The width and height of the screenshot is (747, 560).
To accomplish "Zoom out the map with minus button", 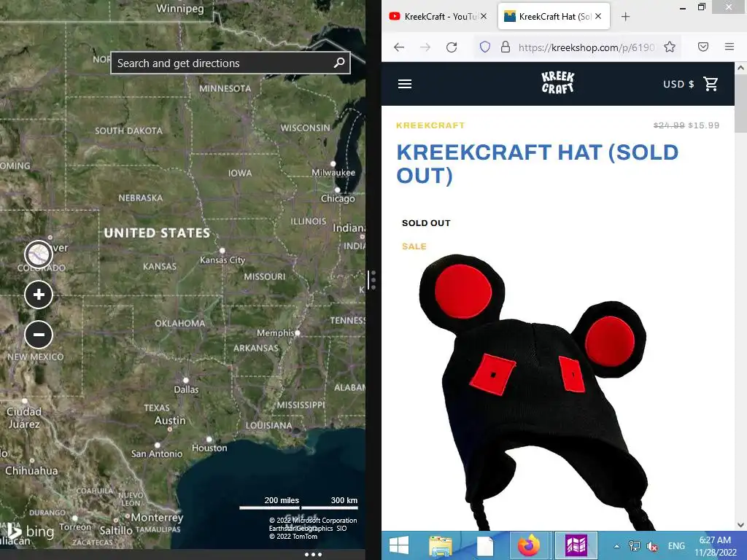I will pos(39,334).
